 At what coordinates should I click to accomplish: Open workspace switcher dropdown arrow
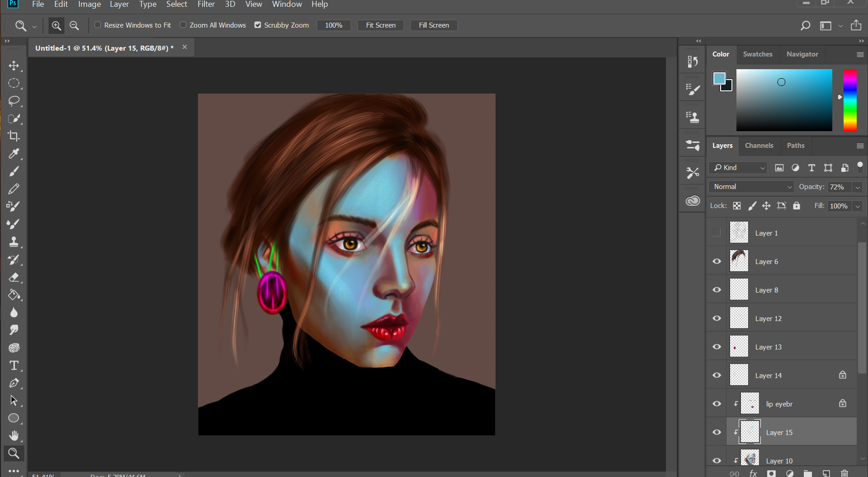coord(840,26)
